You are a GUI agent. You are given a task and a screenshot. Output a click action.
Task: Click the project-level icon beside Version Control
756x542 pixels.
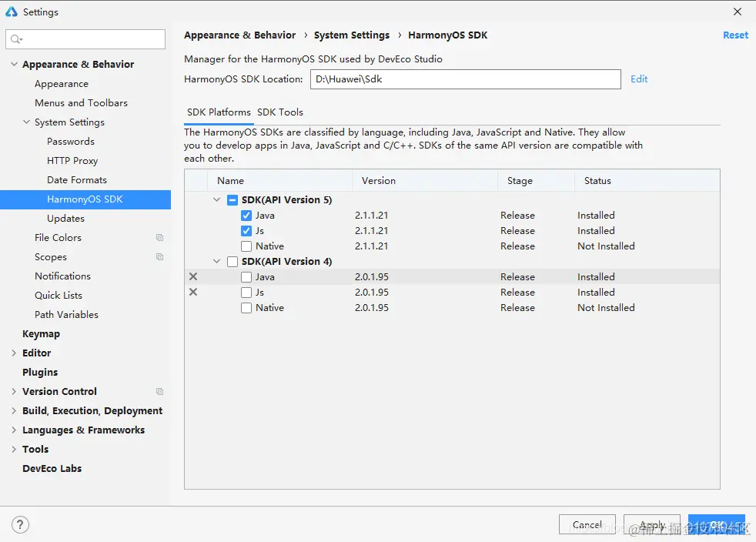(159, 392)
